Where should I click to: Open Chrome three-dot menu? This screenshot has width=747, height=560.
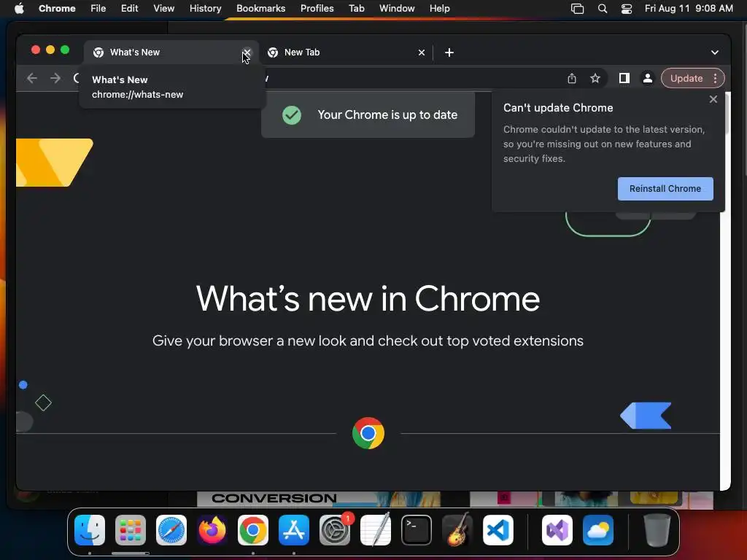pyautogui.click(x=715, y=79)
